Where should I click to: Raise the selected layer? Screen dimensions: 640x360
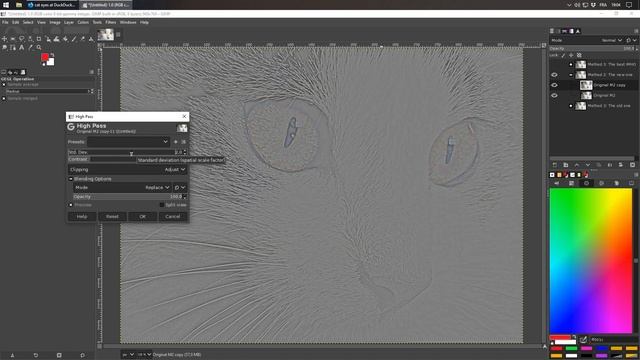576,165
